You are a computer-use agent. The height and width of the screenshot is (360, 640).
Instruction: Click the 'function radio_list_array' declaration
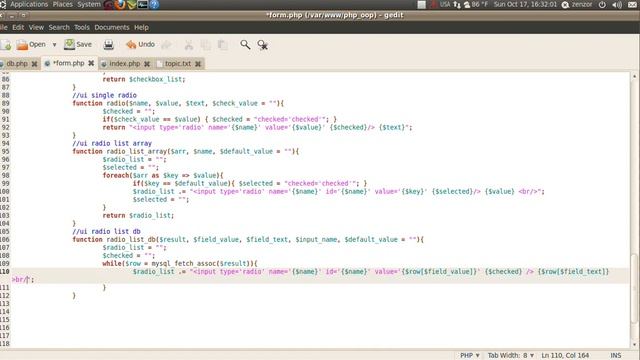pos(186,151)
